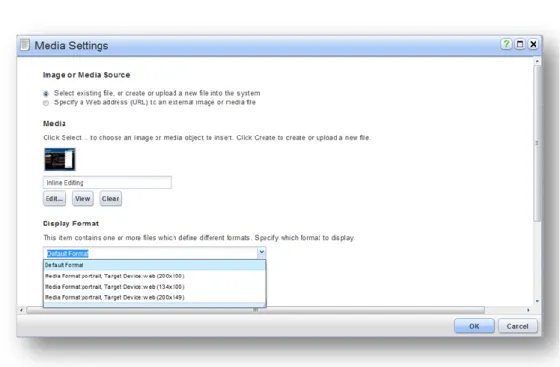Cancel the Media Settings dialog
Screen dimensions: 560x367
518,326
